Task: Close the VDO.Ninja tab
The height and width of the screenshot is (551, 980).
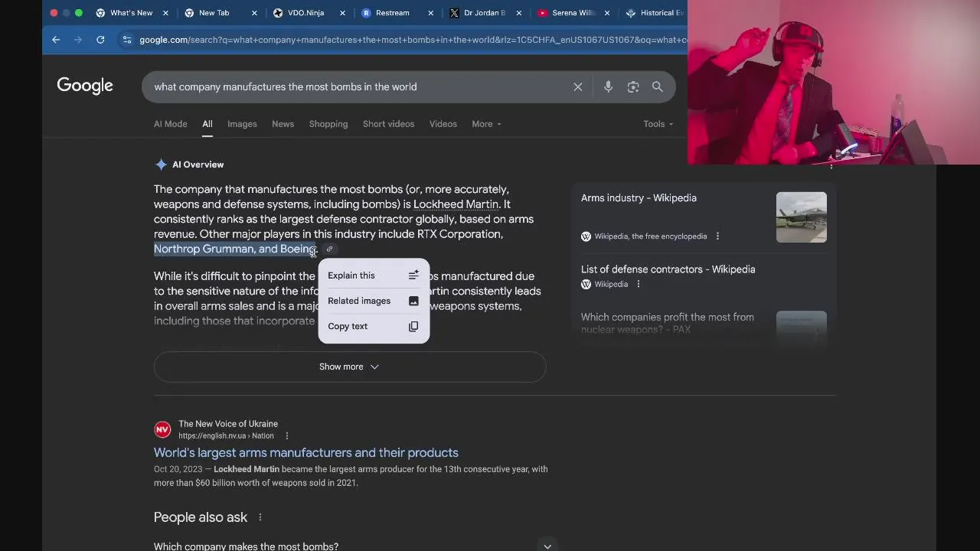Action: pyautogui.click(x=342, y=13)
